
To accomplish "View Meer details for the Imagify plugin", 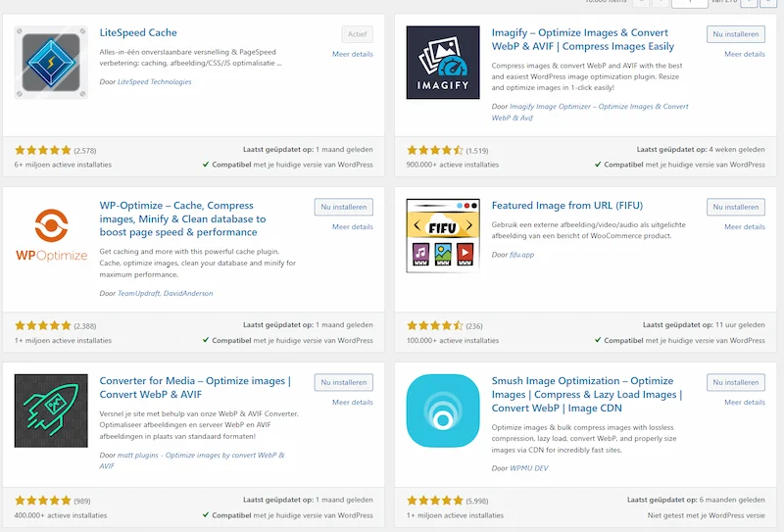I will [744, 54].
